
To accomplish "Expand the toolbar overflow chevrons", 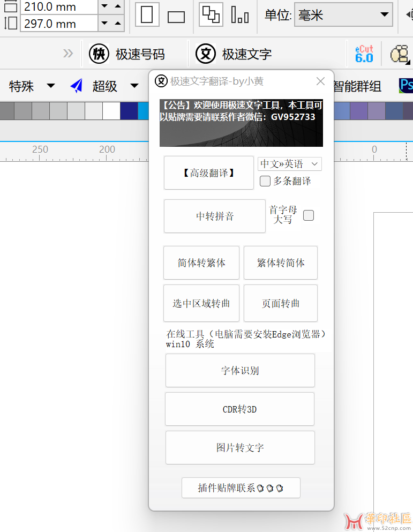I will pos(68,53).
